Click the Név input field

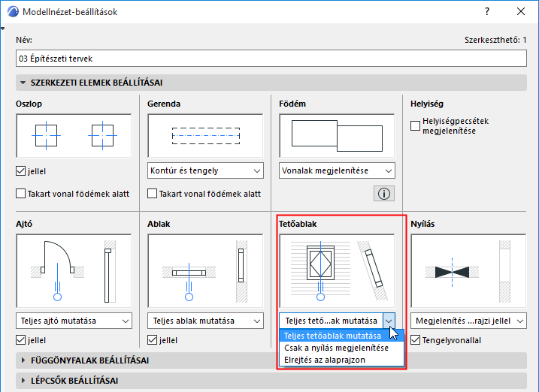[x=271, y=59]
